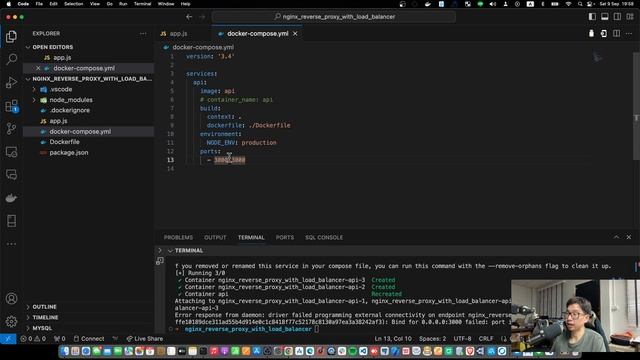Change file encoding UTF-8

click(462, 339)
